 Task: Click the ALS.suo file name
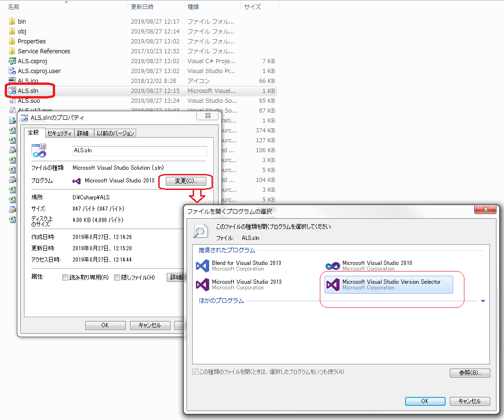[x=29, y=101]
